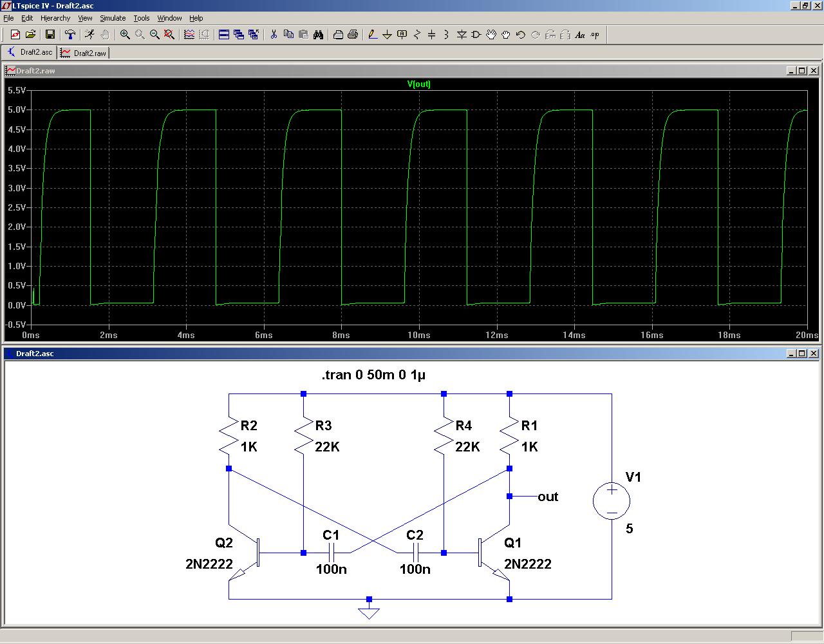Select resistor R1 in schematic
Viewport: 824px width, 644px height.
click(x=510, y=436)
